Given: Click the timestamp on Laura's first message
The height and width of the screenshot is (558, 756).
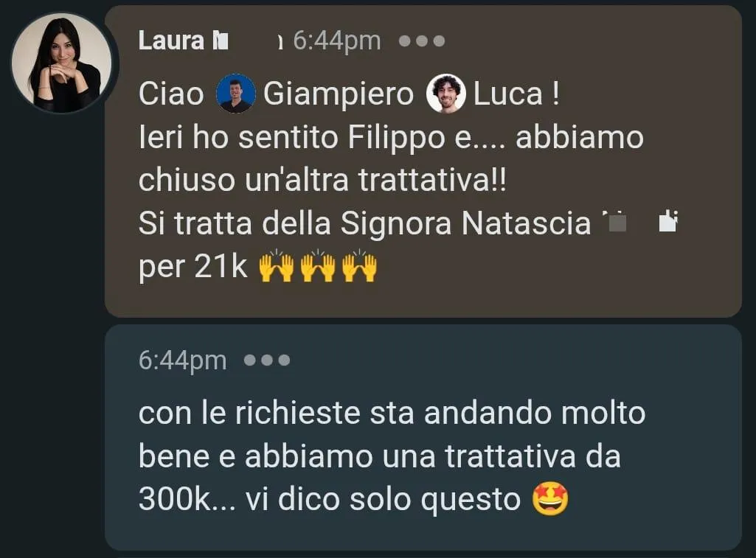Looking at the screenshot, I should [337, 41].
